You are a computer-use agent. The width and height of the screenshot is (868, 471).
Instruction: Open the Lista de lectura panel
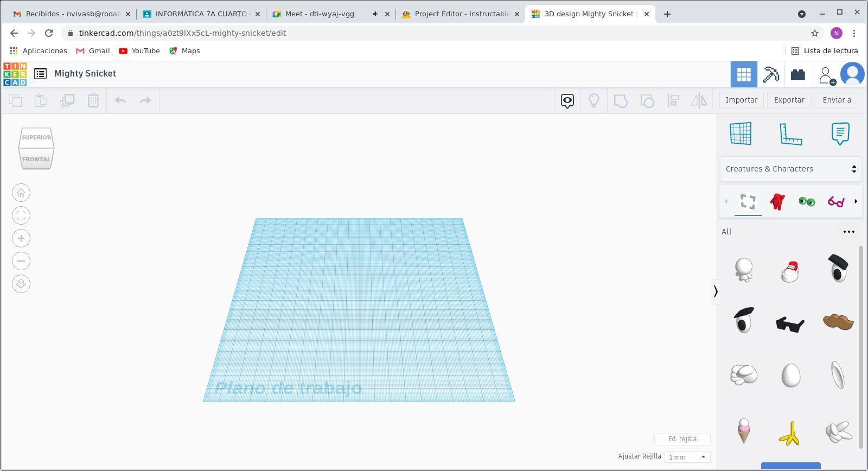click(825, 50)
